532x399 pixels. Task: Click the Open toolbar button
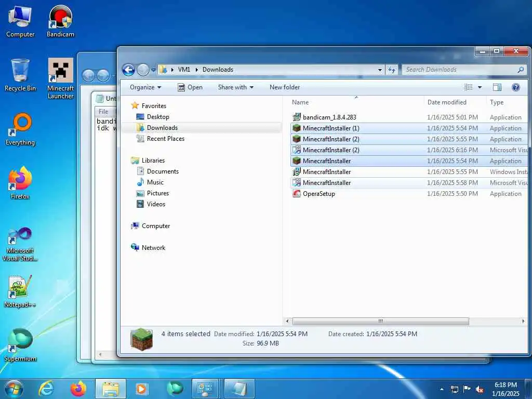(190, 87)
